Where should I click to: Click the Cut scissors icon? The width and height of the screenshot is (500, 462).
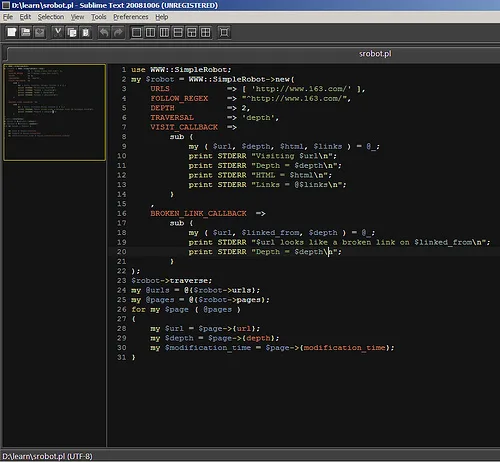tap(58, 32)
